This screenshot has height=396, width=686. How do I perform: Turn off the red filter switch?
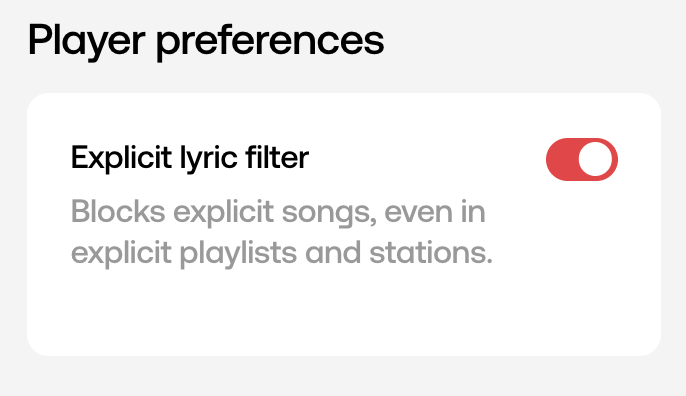coord(581,159)
